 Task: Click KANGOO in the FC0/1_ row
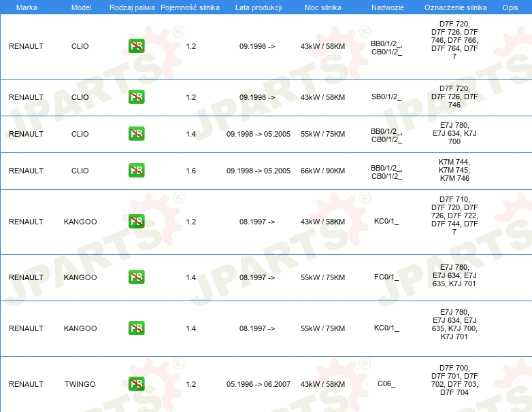click(x=80, y=277)
